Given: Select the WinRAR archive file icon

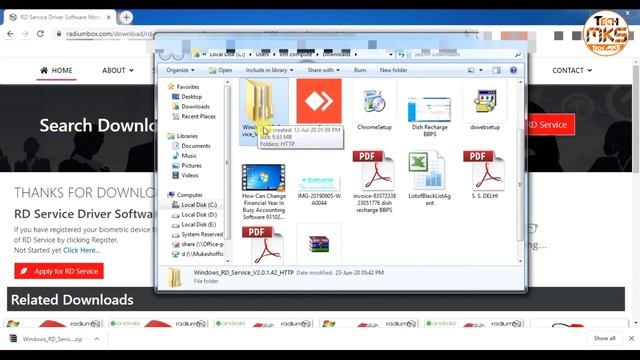Looking at the screenshot, I should 319,244.
